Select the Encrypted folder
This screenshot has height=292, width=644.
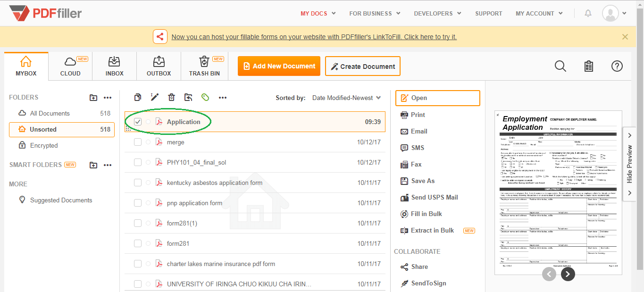pos(62,145)
